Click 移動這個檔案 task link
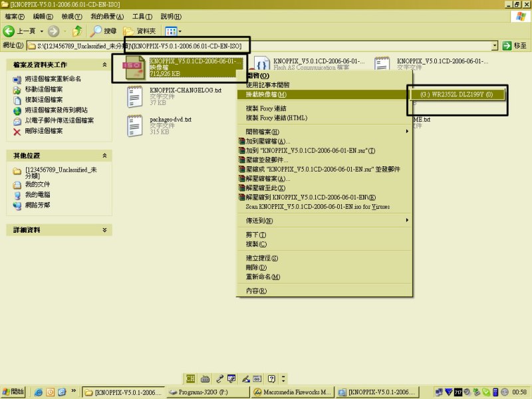The image size is (532, 399). pyautogui.click(x=44, y=89)
